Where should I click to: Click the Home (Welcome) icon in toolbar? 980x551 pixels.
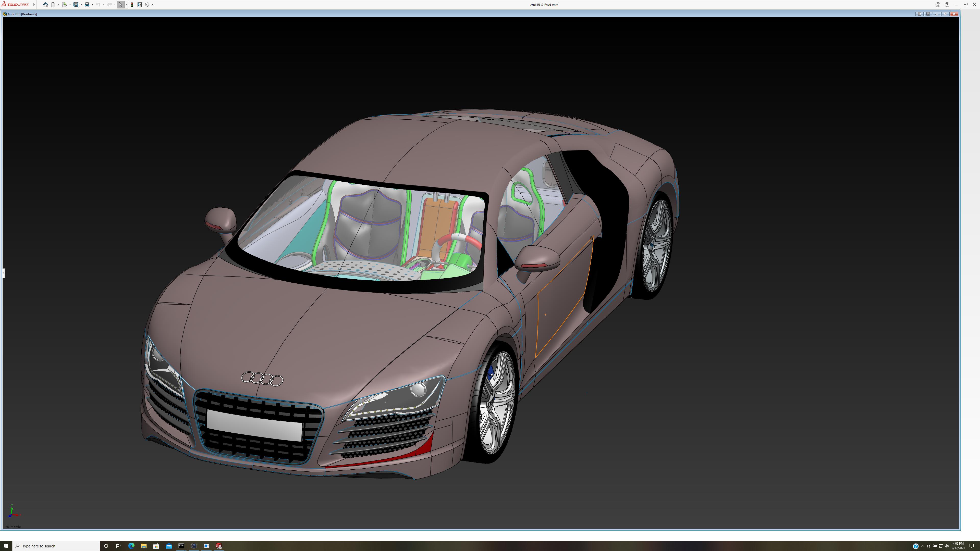(x=46, y=5)
